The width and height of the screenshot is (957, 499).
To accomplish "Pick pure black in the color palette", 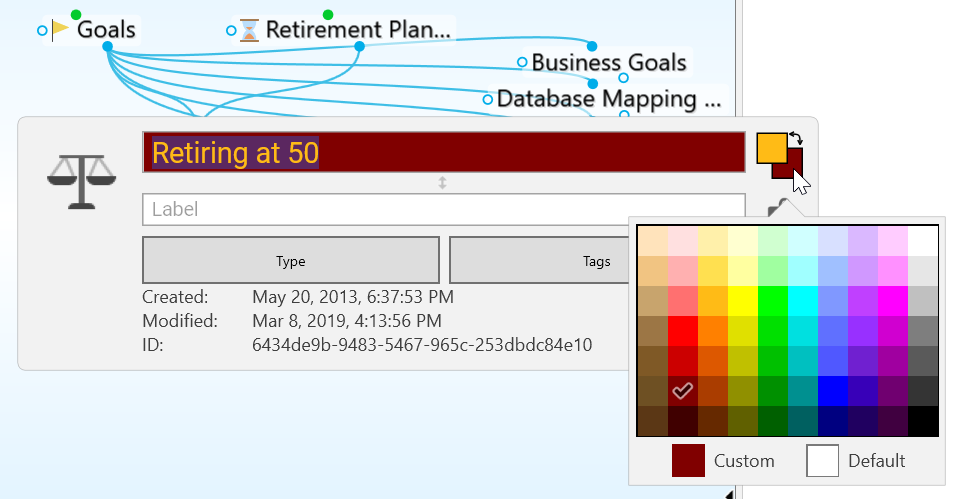I will tap(923, 420).
